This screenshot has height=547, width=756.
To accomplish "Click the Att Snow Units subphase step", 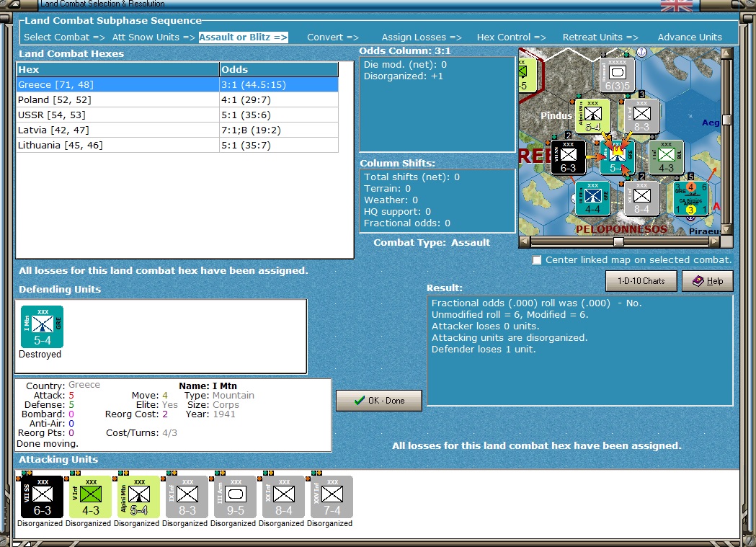I will (154, 37).
